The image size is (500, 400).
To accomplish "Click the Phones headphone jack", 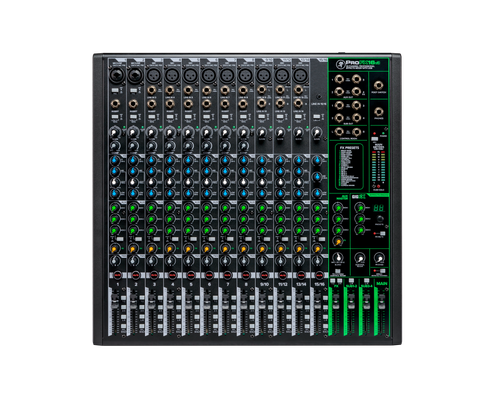I will (378, 111).
